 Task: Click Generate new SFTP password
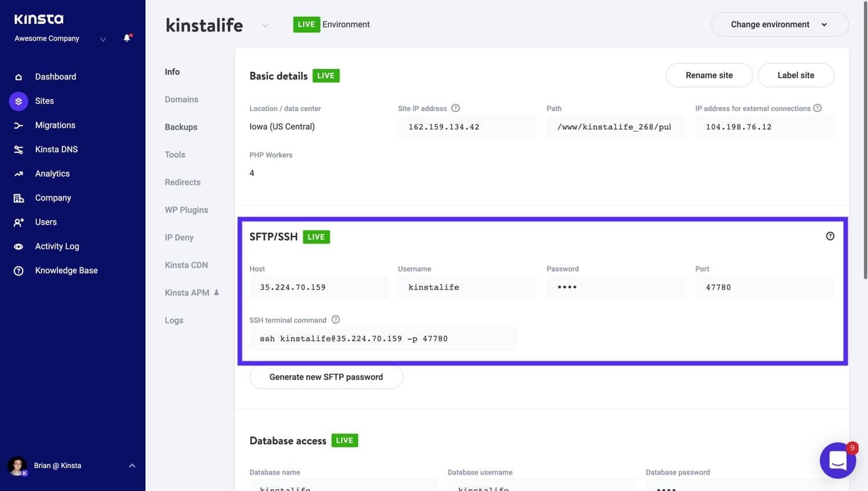point(326,377)
